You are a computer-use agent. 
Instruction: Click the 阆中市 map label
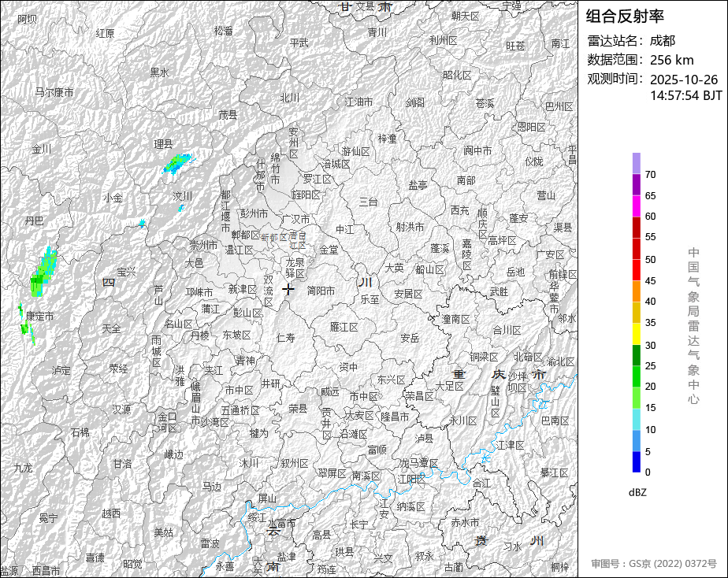[x=477, y=150]
